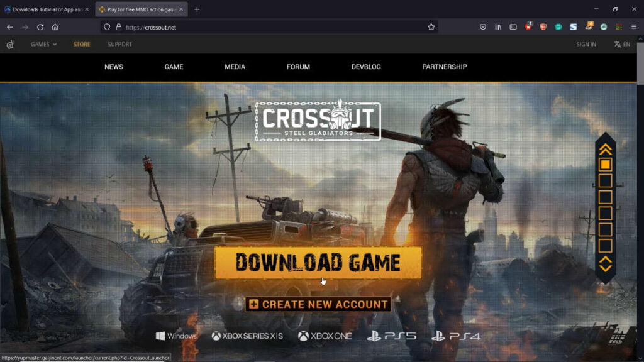Jump to the second section indicator square
This screenshot has height=362, width=644.
pos(605,181)
